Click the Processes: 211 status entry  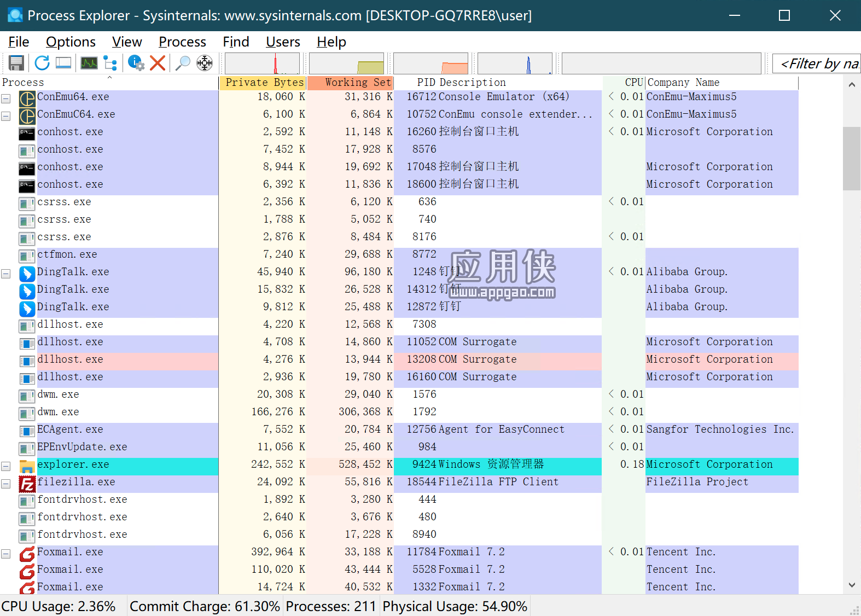click(331, 606)
